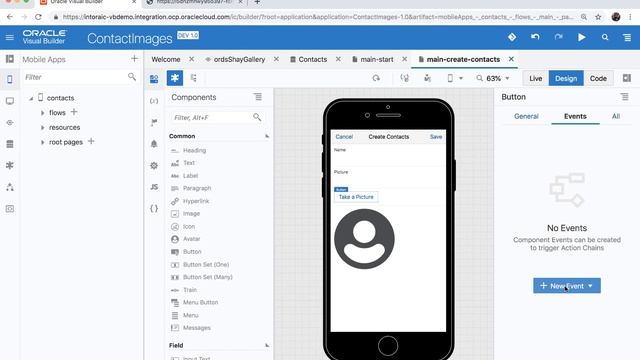Open Processes icon in left sidebar
640x360 pixels.
[10, 187]
